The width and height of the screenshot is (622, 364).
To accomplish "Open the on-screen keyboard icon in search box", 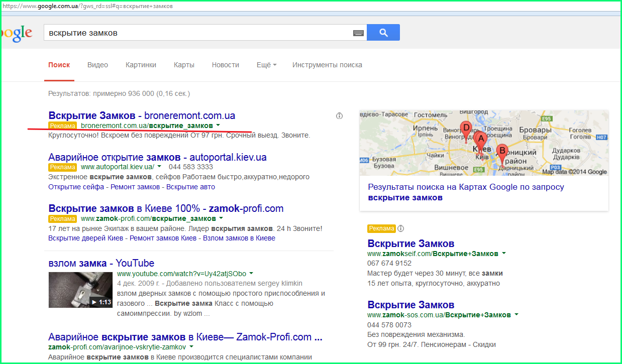I will [x=358, y=33].
